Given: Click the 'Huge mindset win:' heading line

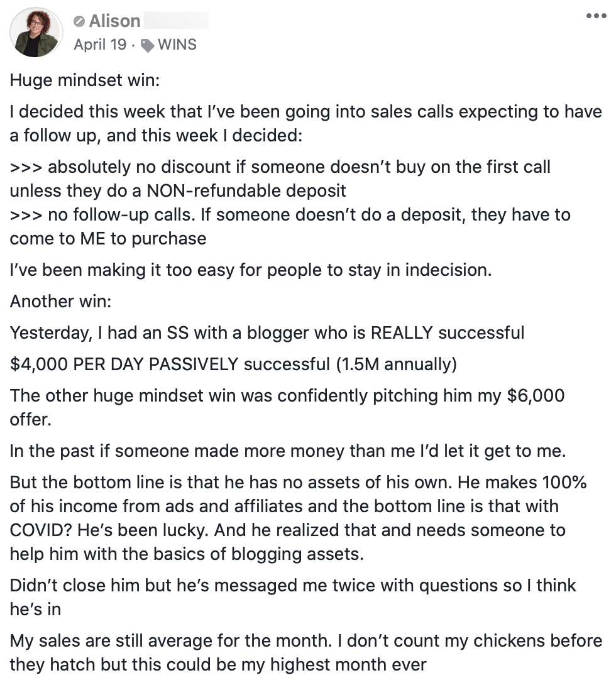Looking at the screenshot, I should click(x=84, y=81).
